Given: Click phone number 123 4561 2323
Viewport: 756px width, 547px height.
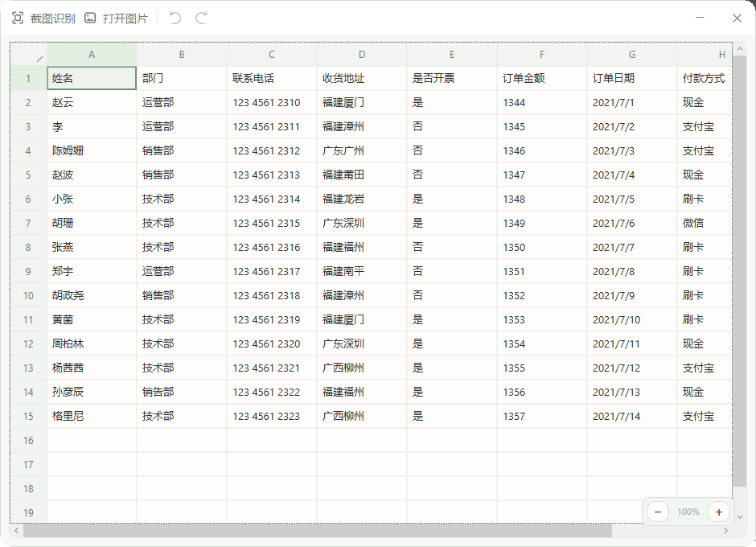Looking at the screenshot, I should (x=272, y=416).
